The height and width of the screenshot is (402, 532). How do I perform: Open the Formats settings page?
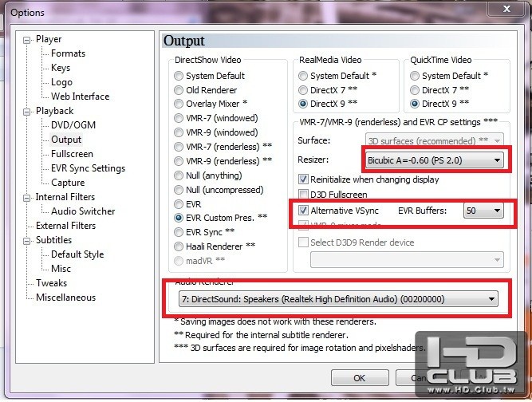point(68,53)
